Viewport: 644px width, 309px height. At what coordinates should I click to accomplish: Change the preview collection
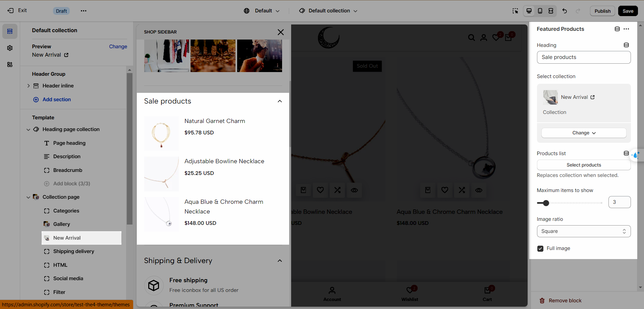coord(118,47)
